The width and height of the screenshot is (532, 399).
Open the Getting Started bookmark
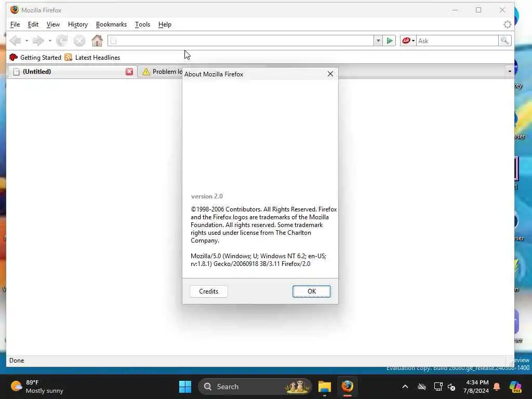point(35,57)
